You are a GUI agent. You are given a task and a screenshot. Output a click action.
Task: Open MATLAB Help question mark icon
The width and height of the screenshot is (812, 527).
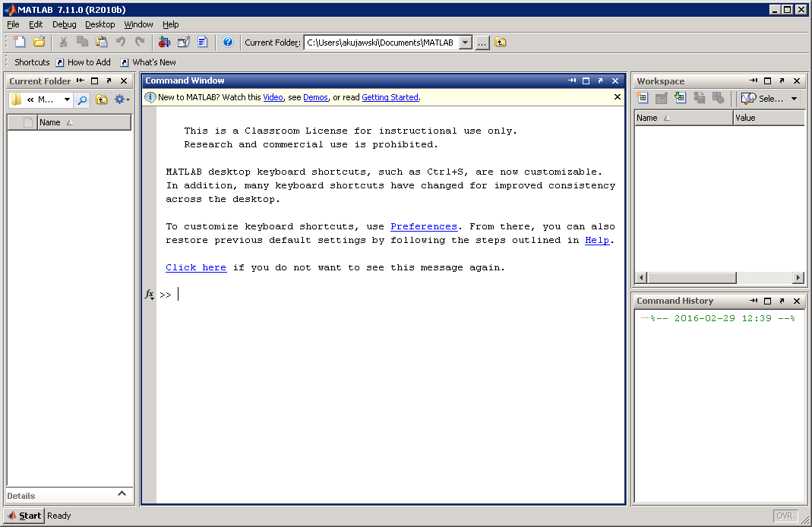[228, 42]
